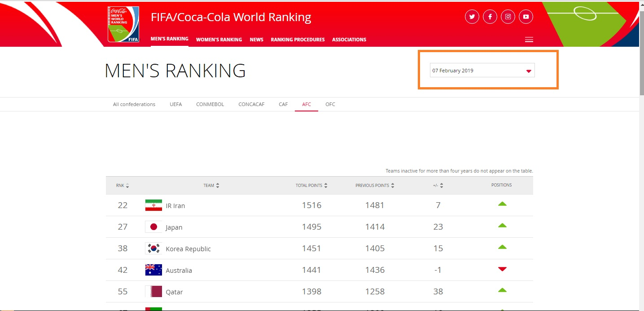
Task: Click the IR Iran flag icon
Action: pyautogui.click(x=153, y=205)
